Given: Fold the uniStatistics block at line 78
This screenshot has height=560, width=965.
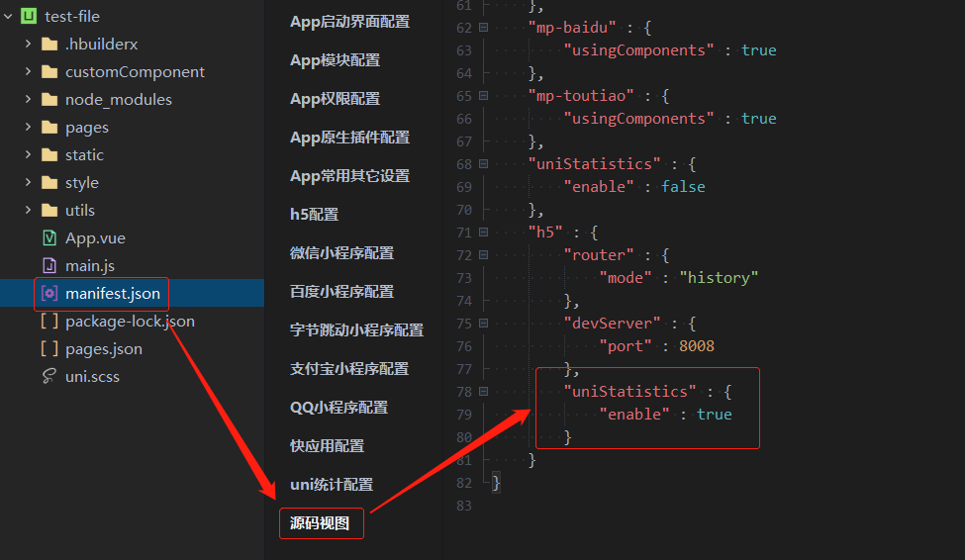Looking at the screenshot, I should (x=484, y=392).
